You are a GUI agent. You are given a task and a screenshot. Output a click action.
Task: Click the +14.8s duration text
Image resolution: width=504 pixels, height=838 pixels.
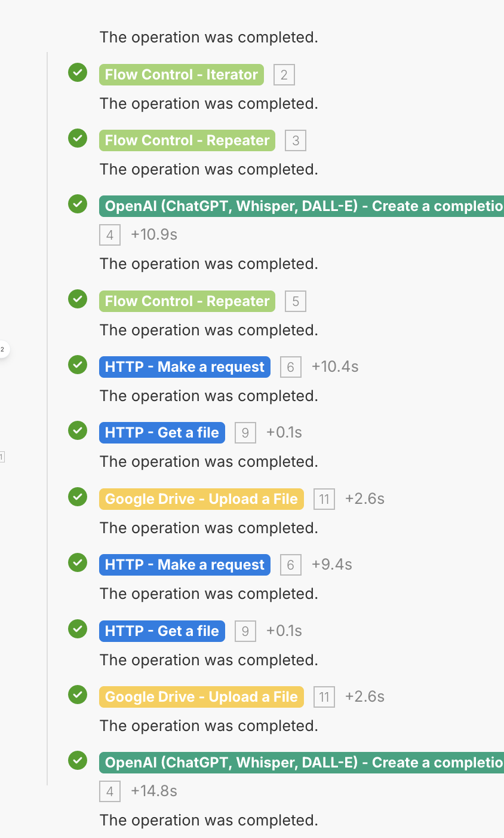coord(154,791)
